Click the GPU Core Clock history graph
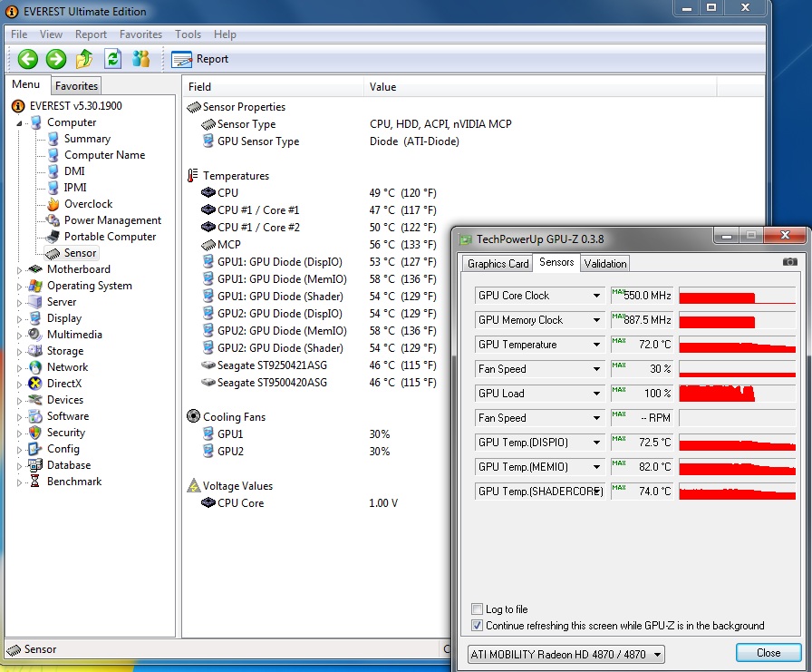Viewport: 812px width, 672px height. (x=737, y=296)
